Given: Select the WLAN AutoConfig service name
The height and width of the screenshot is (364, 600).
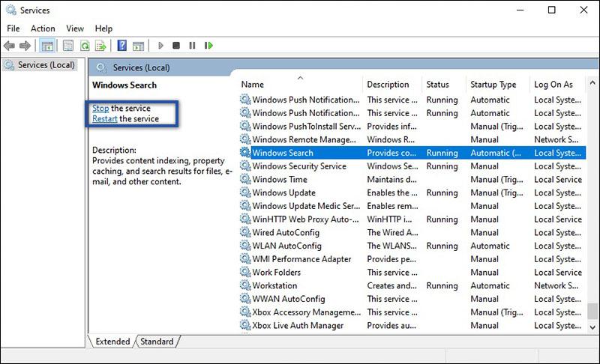Looking at the screenshot, I should click(x=286, y=246).
